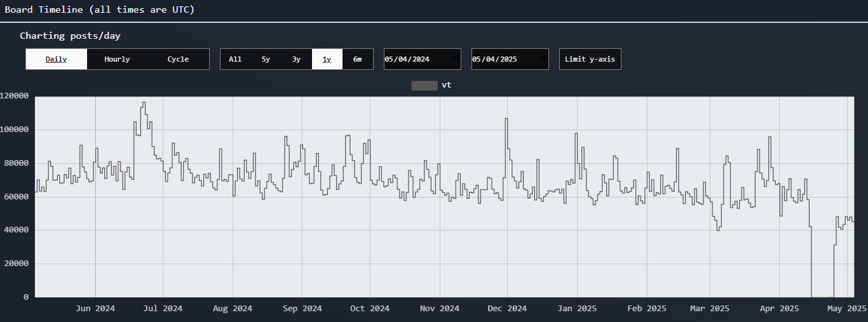Click the 100000 y-axis value

[15, 130]
